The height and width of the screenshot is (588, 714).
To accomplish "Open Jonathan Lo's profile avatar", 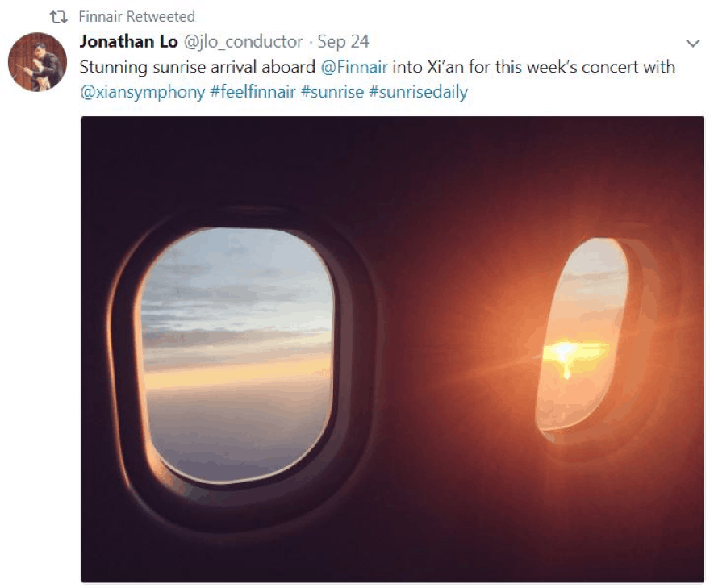I will pyautogui.click(x=38, y=62).
